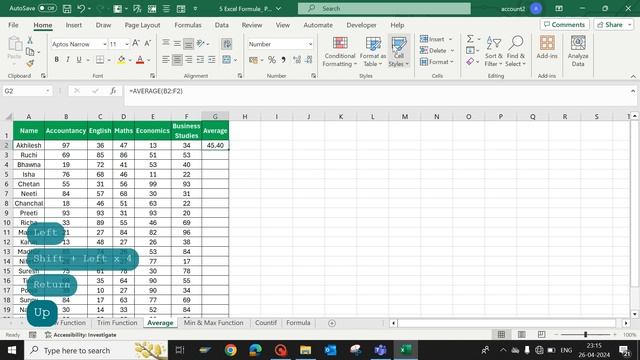Open the borders dropdown arrow
Viewport: 640px width, 360px height.
(x=109, y=60)
